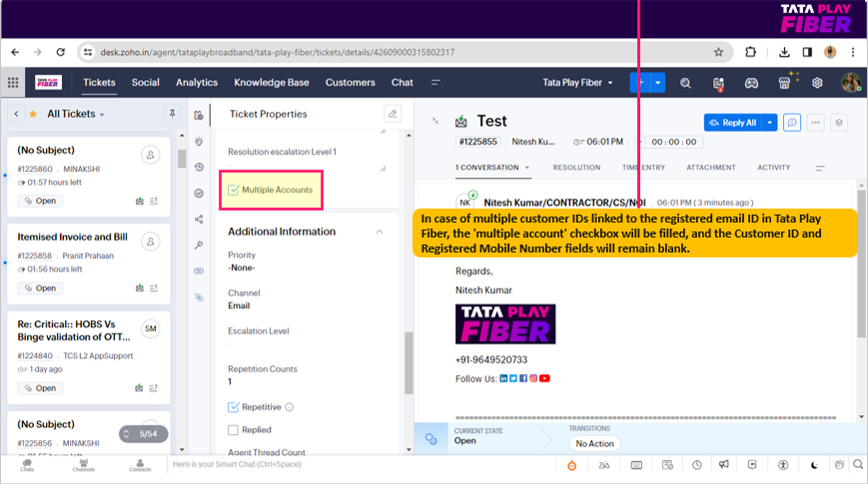Open the notifications icon with red badge
Screen dimensions: 868x484
(718, 83)
